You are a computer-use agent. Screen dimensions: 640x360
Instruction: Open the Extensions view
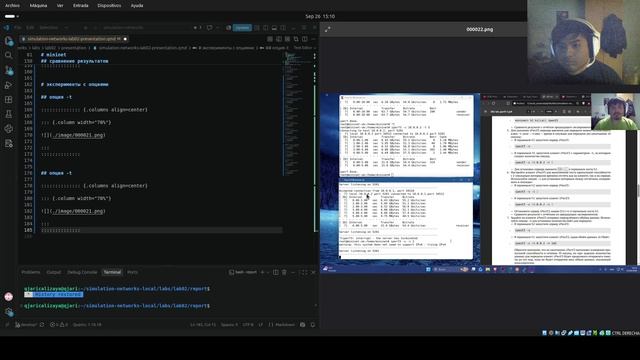click(9, 100)
